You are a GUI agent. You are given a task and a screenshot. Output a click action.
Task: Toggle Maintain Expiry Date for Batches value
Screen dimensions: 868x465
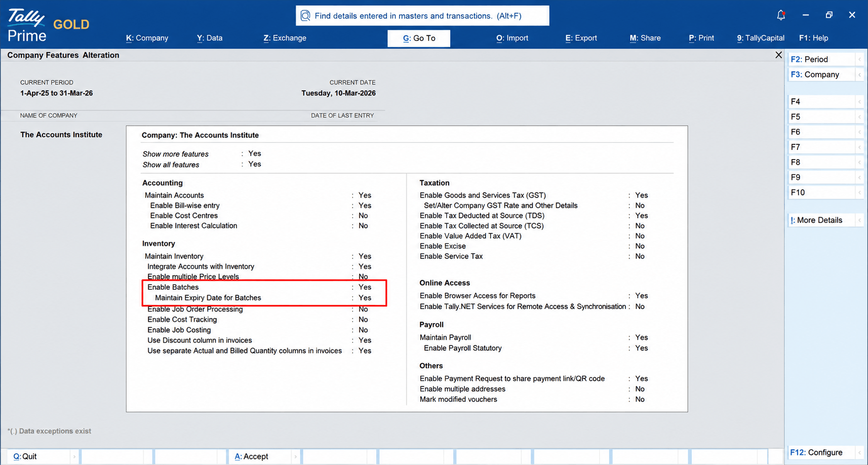coord(365,298)
